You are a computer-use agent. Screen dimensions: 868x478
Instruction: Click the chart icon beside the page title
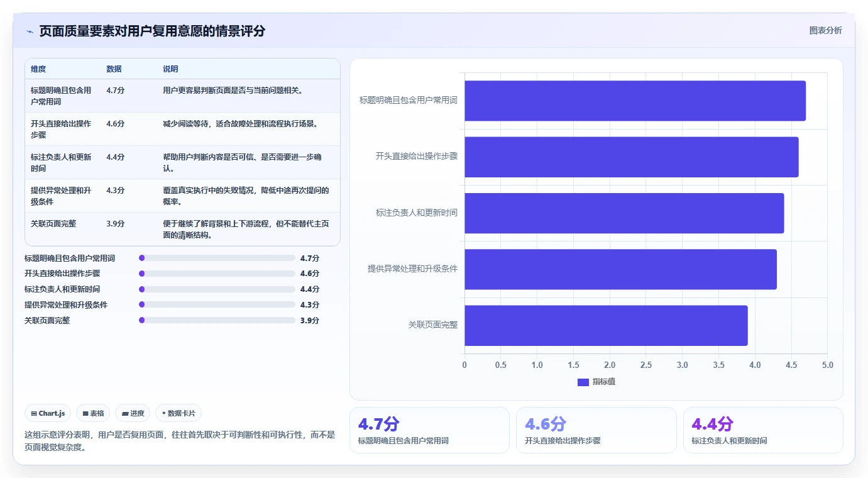tap(30, 31)
